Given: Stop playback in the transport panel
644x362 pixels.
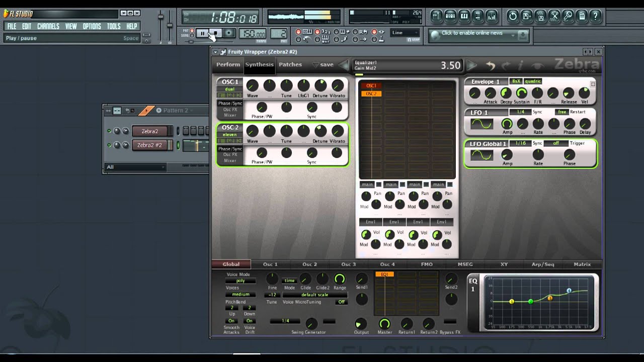Looking at the screenshot, I should pyautogui.click(x=215, y=34).
